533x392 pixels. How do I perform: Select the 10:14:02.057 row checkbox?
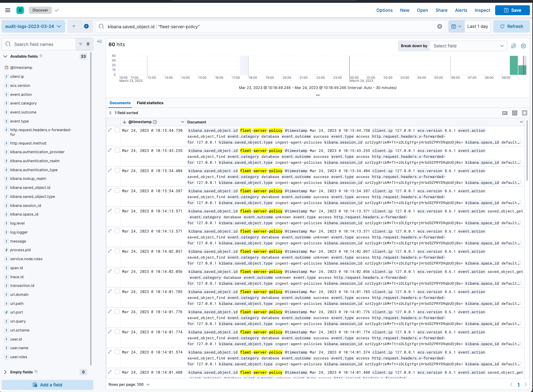[x=117, y=251]
